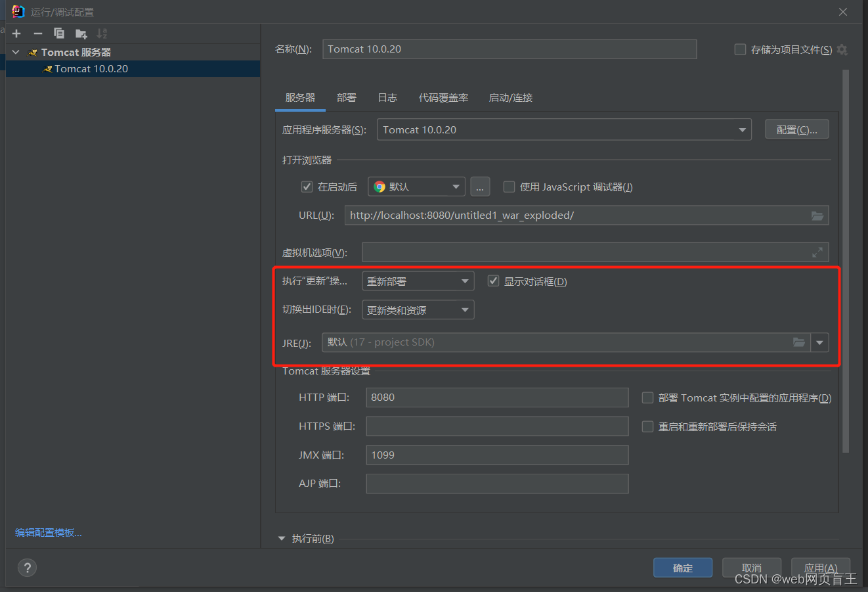This screenshot has height=592, width=868.
Task: Click the HTTP 端口 field
Action: [x=497, y=398]
